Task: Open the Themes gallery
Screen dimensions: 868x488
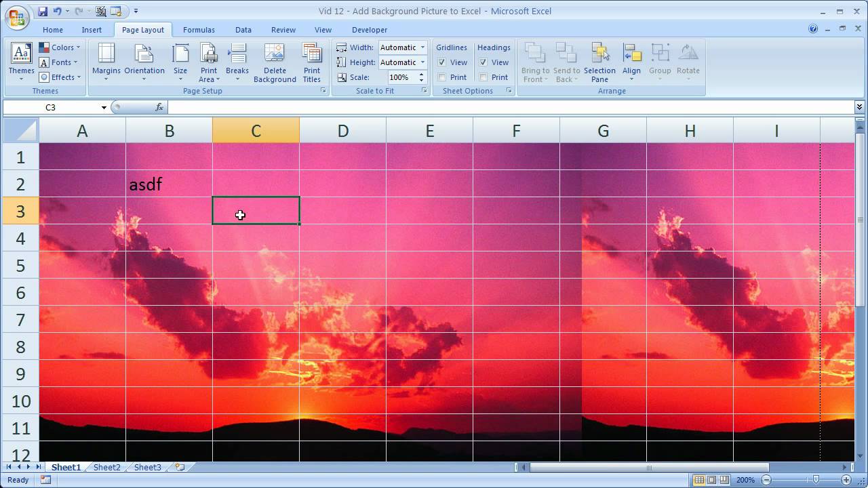Action: pyautogui.click(x=21, y=62)
